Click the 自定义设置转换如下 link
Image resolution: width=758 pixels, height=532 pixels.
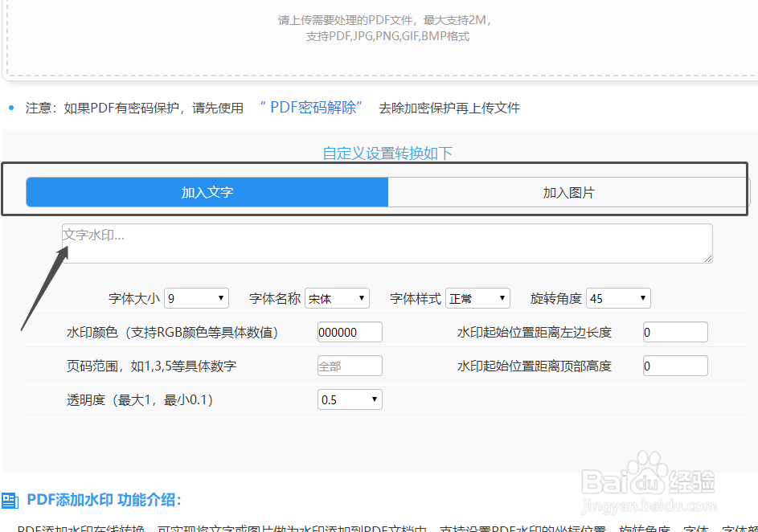pyautogui.click(x=387, y=153)
